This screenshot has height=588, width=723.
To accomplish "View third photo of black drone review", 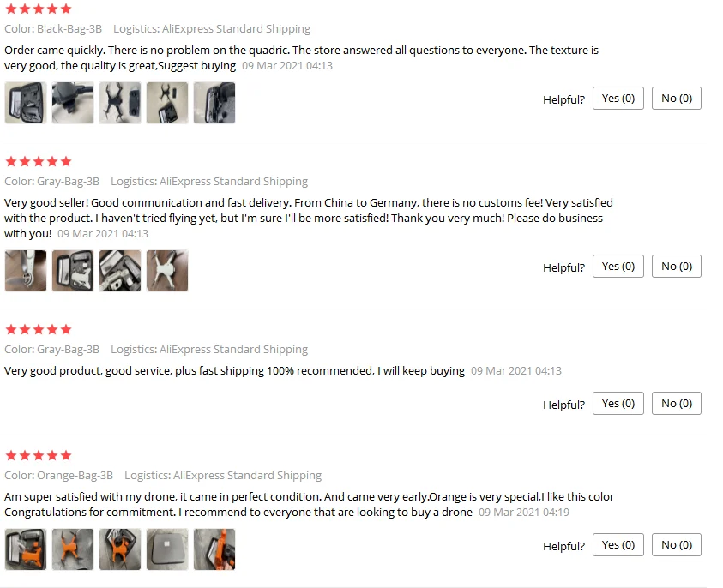I will [x=120, y=103].
